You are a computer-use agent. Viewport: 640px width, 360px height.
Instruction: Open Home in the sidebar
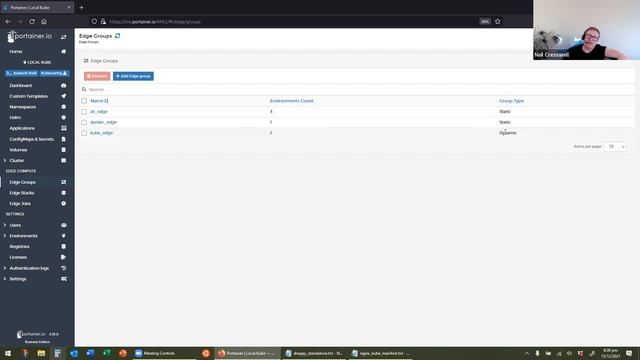16,51
